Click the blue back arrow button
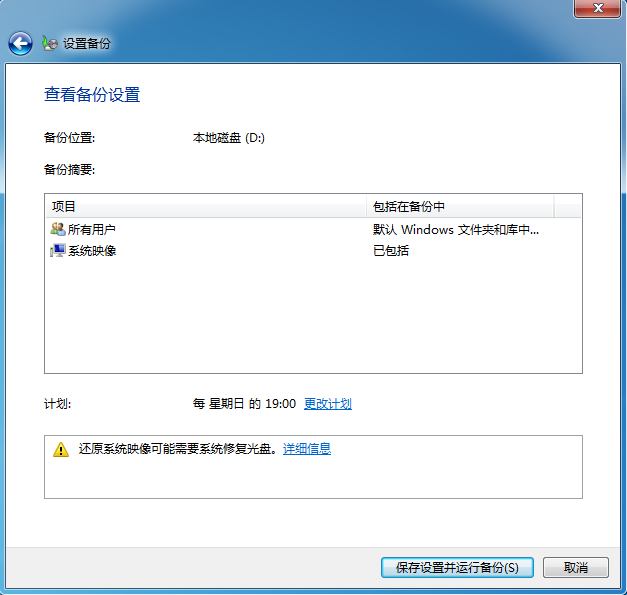Image resolution: width=627 pixels, height=595 pixels. 20,43
